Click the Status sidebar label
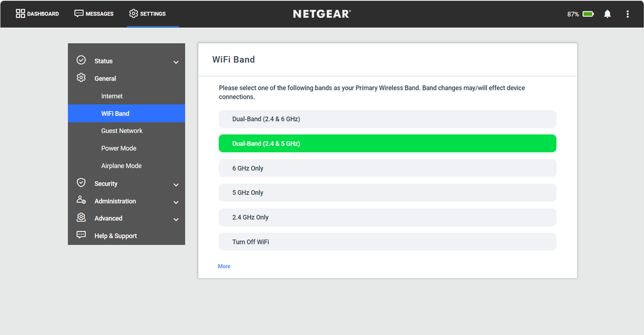 (x=103, y=61)
